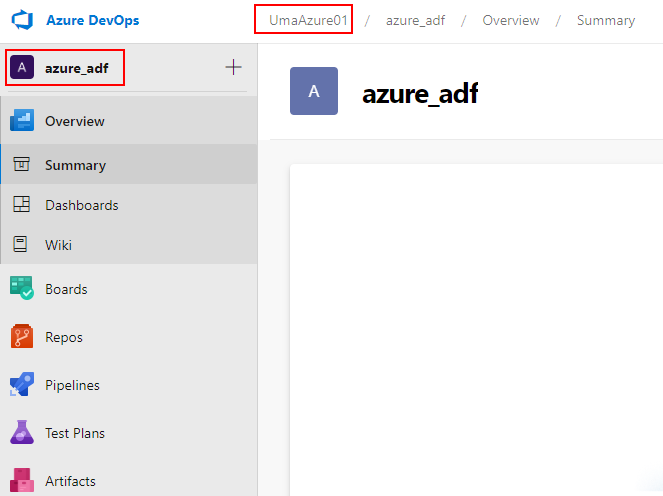Open the Azure DevOps home link
The height and width of the screenshot is (496, 663).
(93, 20)
